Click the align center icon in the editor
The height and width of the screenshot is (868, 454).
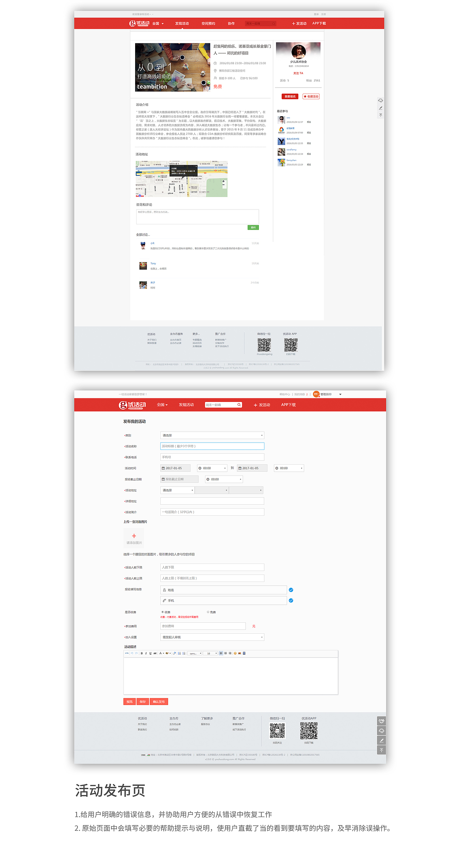pos(226,653)
